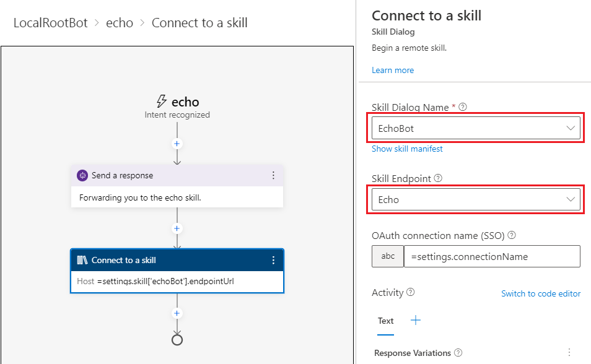591x364 pixels.
Task: Click Switch to code editor
Action: click(541, 293)
